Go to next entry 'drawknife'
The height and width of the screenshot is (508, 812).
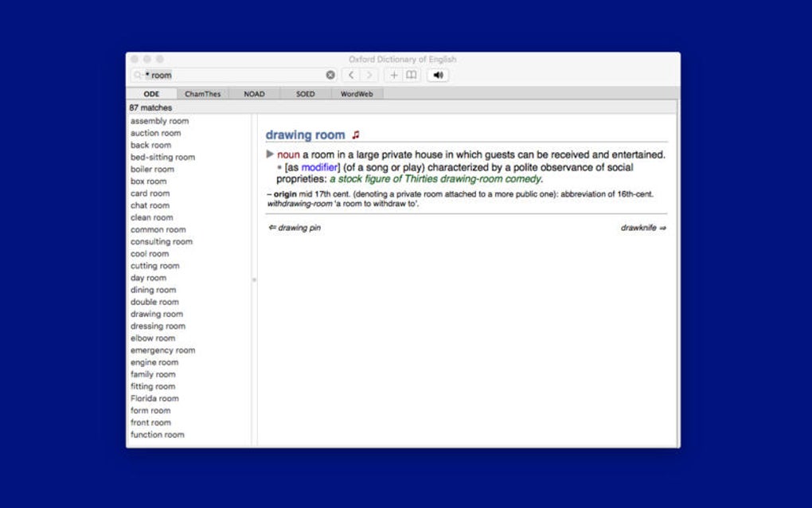click(x=643, y=228)
